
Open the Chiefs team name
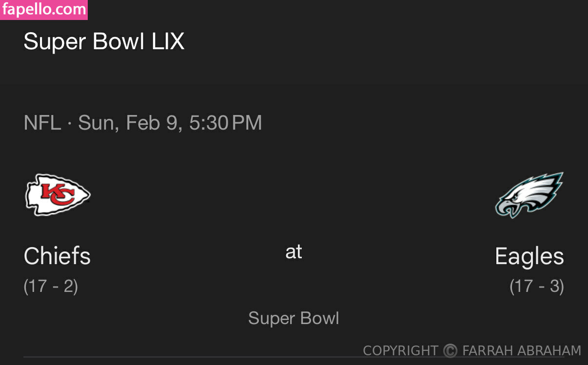pos(57,256)
